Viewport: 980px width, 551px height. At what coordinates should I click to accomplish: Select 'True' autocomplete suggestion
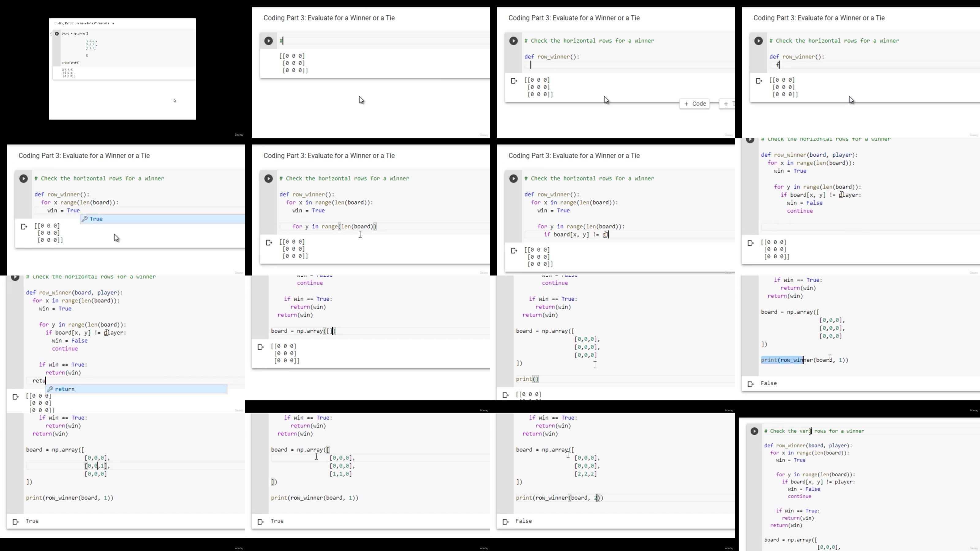pyautogui.click(x=162, y=219)
